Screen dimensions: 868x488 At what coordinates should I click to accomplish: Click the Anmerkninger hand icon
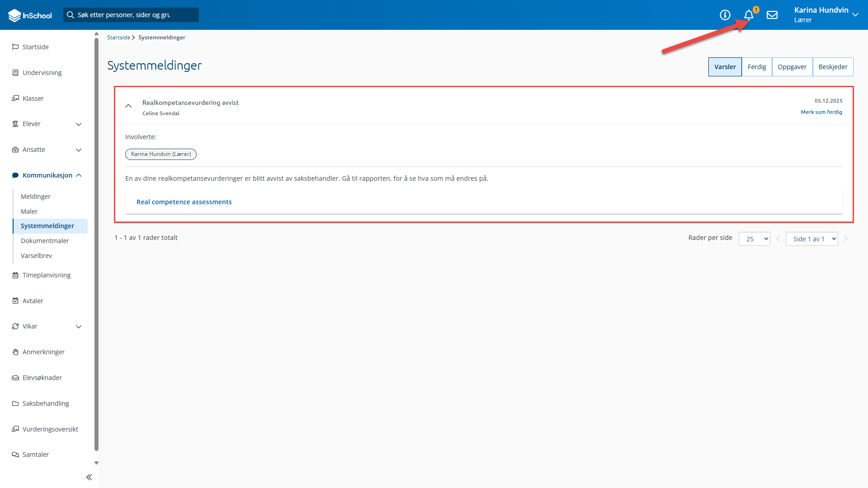(15, 352)
